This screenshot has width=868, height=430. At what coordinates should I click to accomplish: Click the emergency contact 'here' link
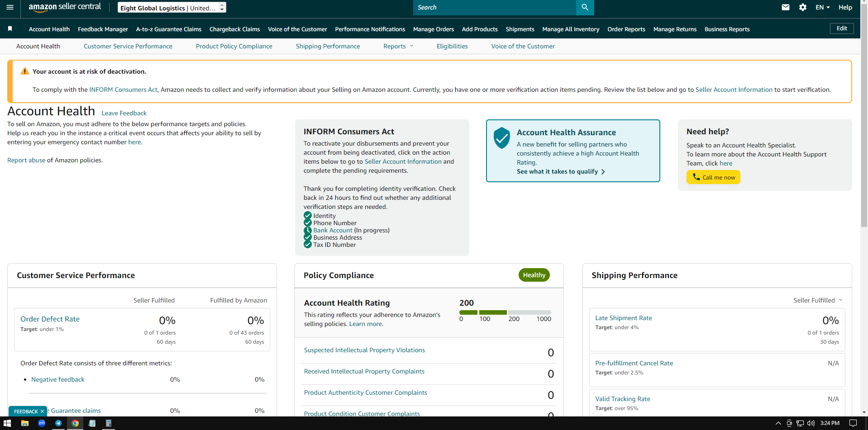pyautogui.click(x=134, y=142)
